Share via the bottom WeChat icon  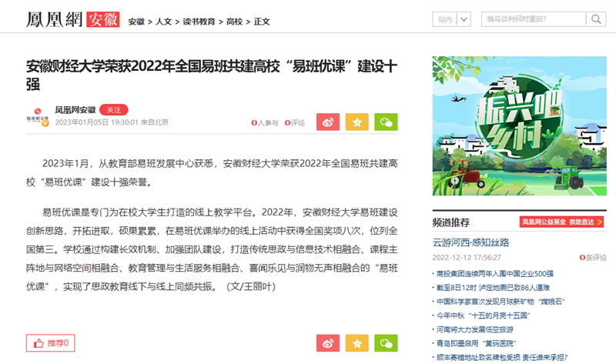pos(387,343)
